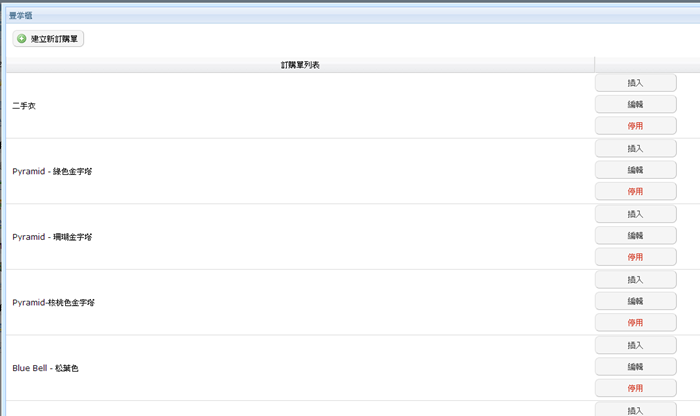
Task: Disable the Pyramid-核桃色金字塔 order form
Action: coord(636,323)
